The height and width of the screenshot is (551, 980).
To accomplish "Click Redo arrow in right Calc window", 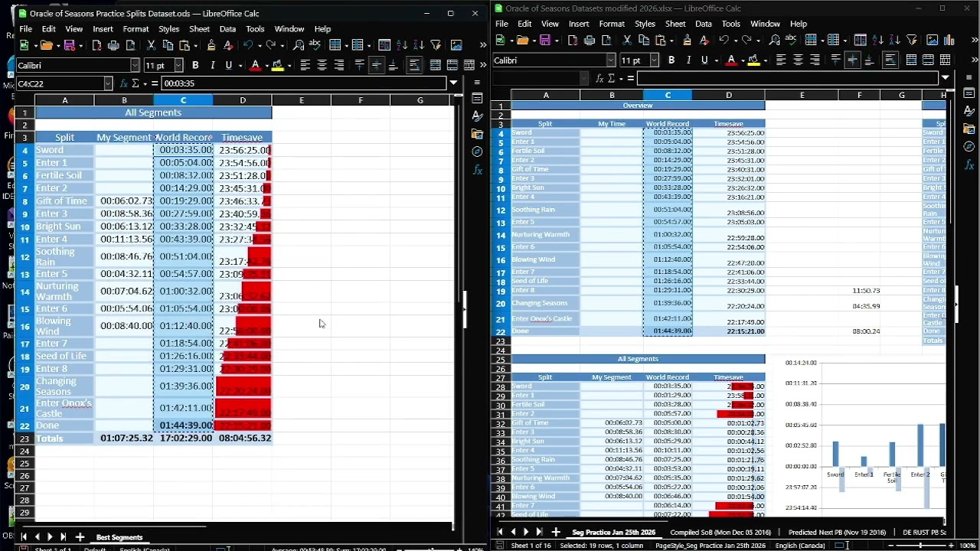I will coord(746,41).
